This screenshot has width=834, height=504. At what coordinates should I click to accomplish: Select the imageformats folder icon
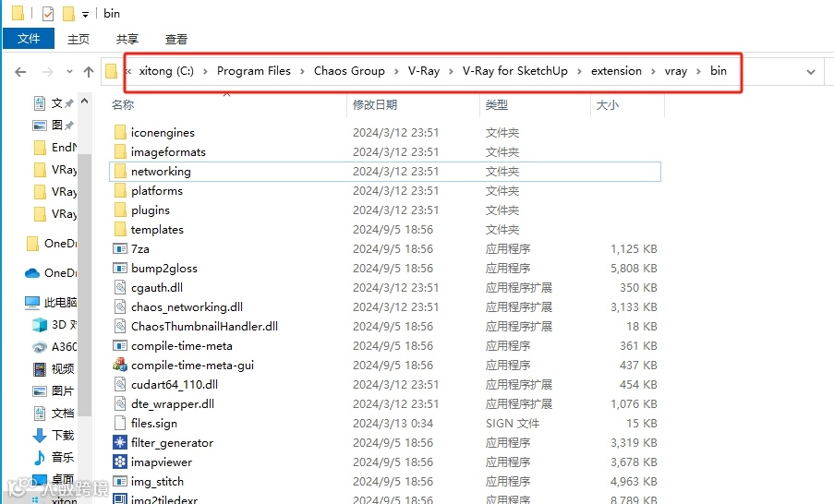click(120, 152)
